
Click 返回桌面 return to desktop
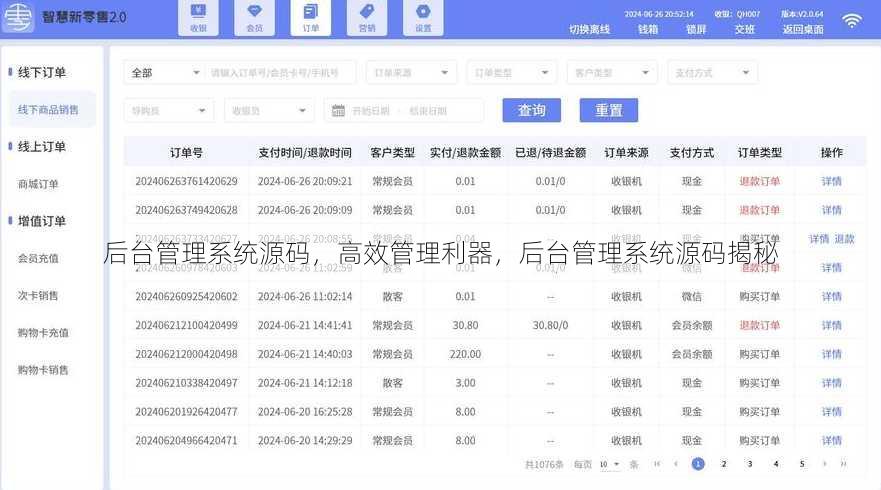[803, 29]
